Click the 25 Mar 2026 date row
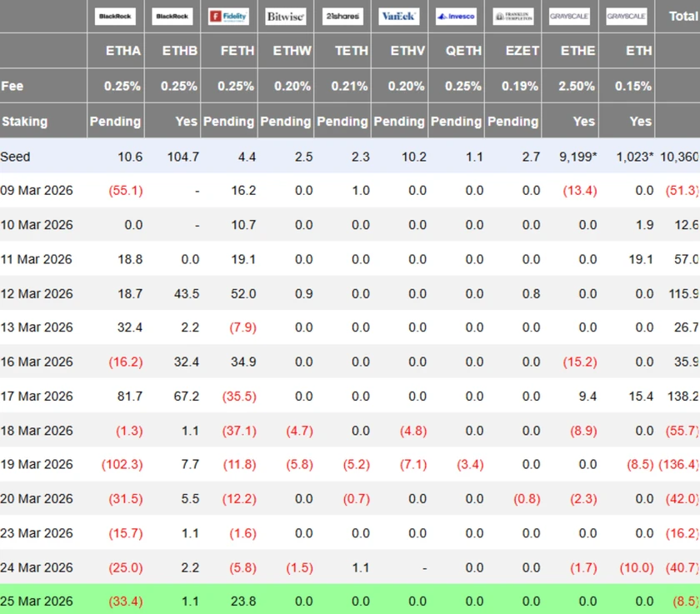This screenshot has height=614, width=700. [37, 602]
